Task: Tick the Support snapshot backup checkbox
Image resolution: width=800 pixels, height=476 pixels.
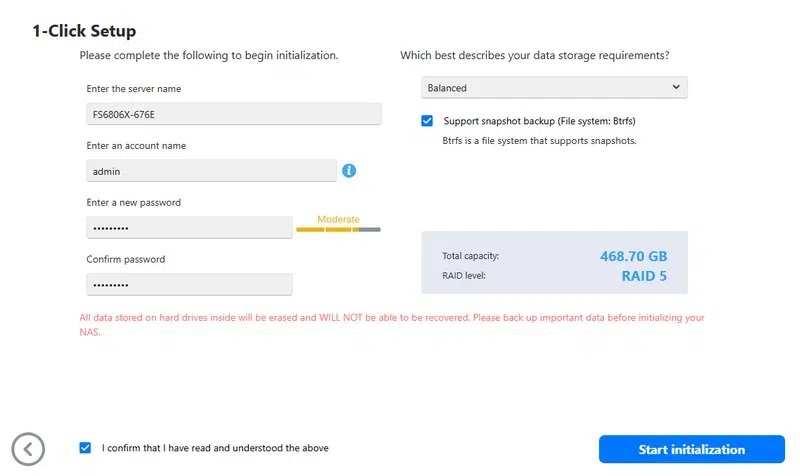Action: click(x=428, y=121)
